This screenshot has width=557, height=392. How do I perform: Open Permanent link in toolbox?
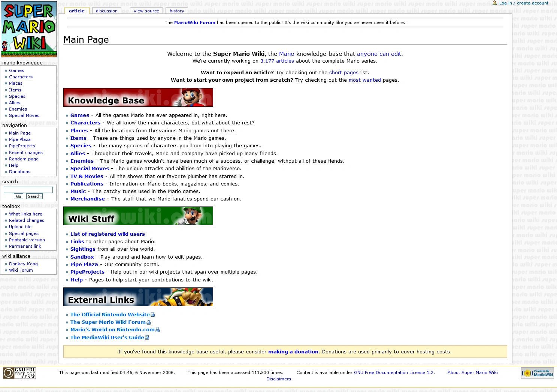pyautogui.click(x=25, y=246)
